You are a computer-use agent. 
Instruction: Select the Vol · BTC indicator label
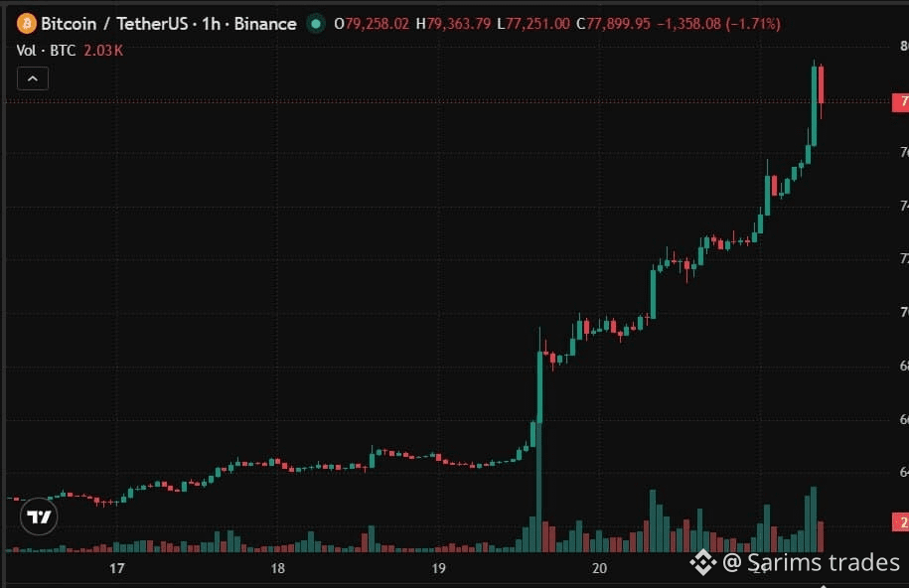[x=46, y=51]
